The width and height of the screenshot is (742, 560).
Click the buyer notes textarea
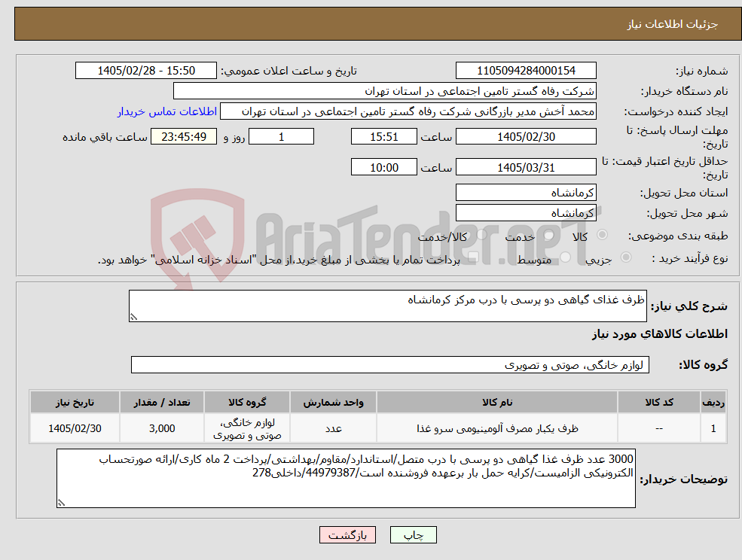click(346, 478)
